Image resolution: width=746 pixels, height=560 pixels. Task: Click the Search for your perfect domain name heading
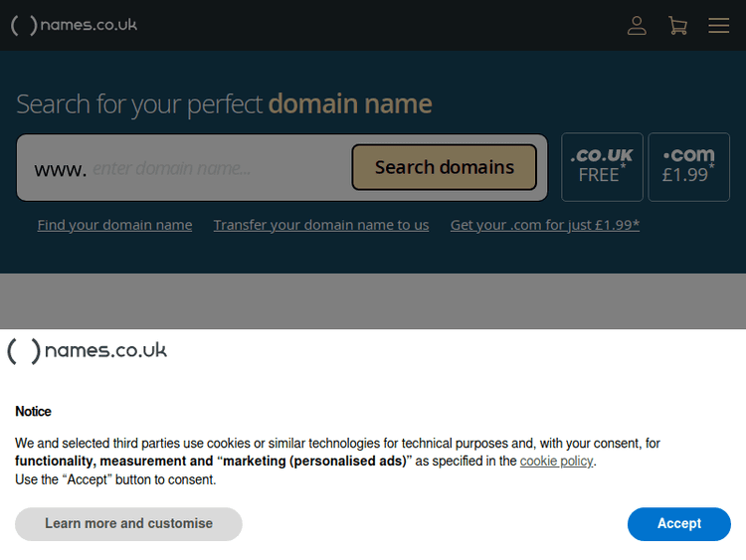(224, 103)
